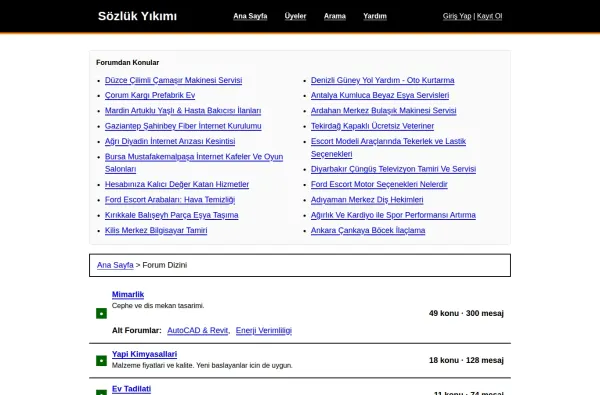This screenshot has width=600, height=395.
Task: Open the Arama menu item
Action: pyautogui.click(x=335, y=16)
